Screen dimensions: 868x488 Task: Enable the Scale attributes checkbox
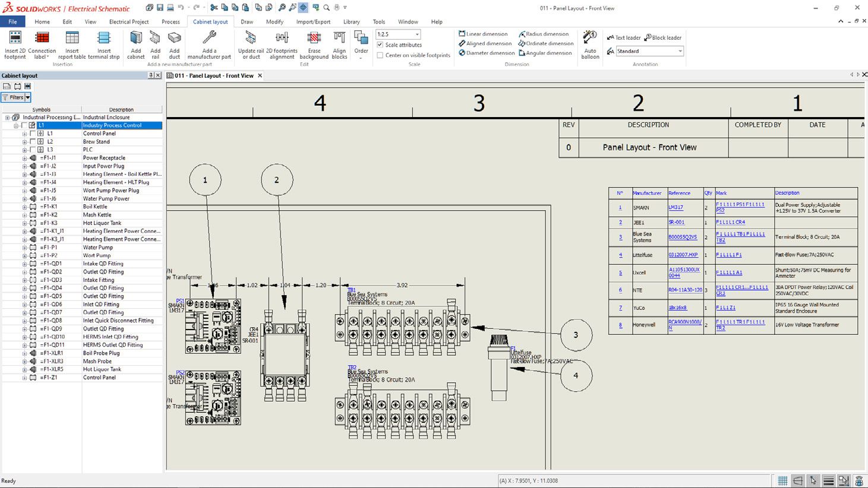(x=379, y=45)
